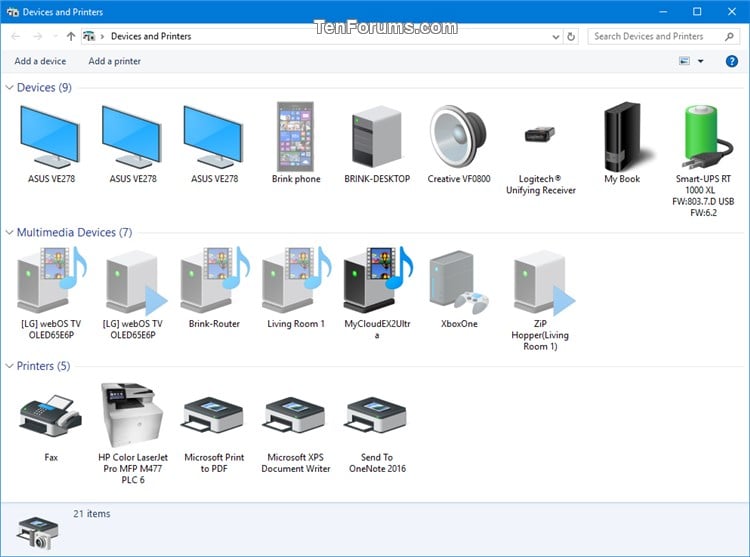Refresh the Devices and Printers view
750x557 pixels.
click(x=571, y=36)
